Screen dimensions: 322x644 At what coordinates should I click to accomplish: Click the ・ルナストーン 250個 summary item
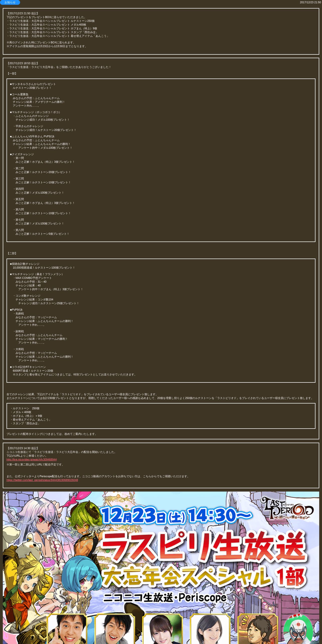click(x=25, y=408)
